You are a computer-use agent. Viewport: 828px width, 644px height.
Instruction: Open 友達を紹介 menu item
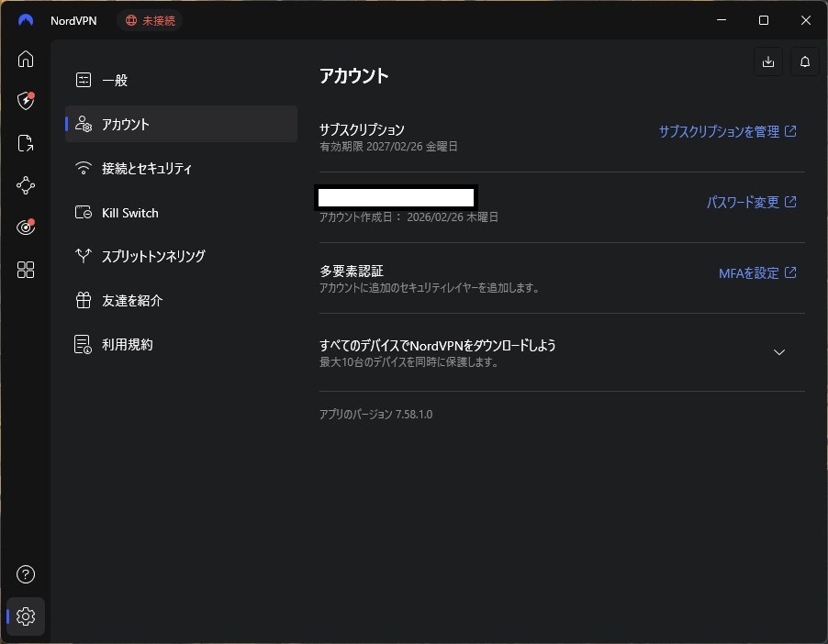[x=132, y=301]
